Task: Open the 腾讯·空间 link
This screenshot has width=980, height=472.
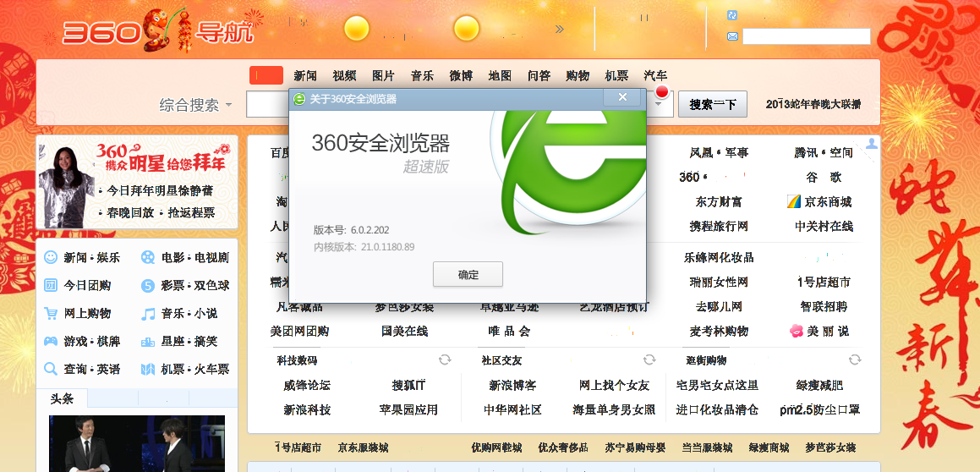Action: (823, 152)
